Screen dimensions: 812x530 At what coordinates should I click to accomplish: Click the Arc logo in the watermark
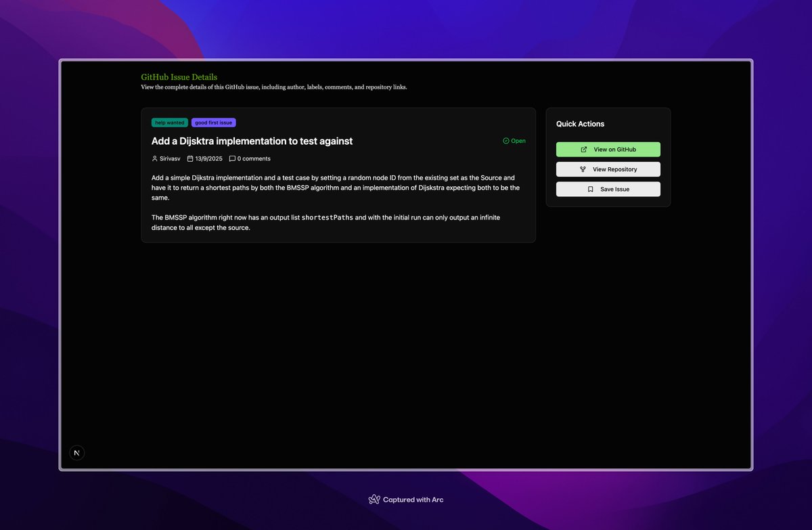(374, 500)
